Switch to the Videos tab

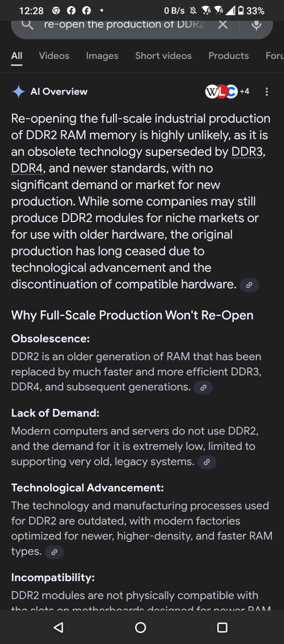coord(54,56)
